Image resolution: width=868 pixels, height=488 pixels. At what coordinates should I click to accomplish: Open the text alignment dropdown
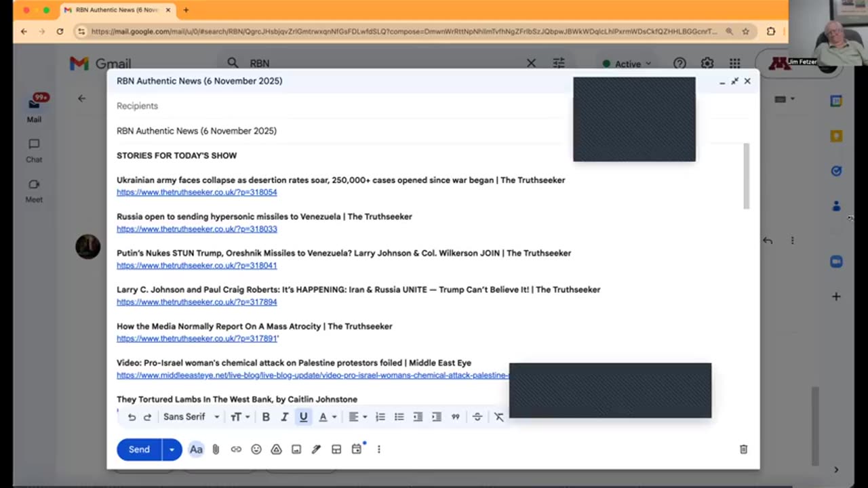pos(357,417)
